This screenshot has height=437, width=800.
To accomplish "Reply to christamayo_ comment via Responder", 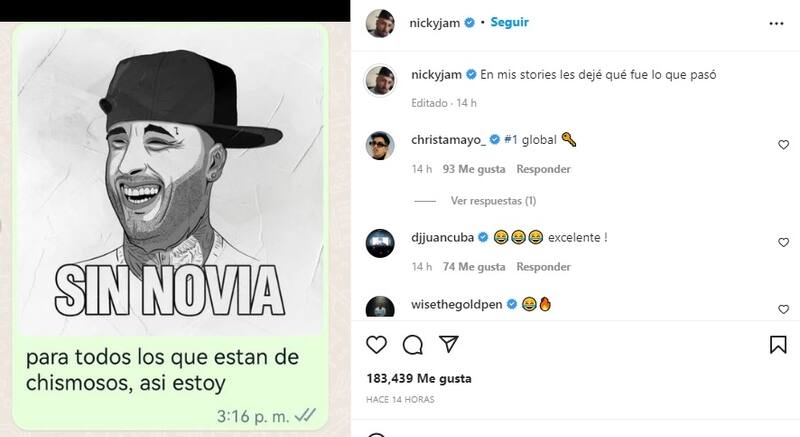I will (543, 169).
